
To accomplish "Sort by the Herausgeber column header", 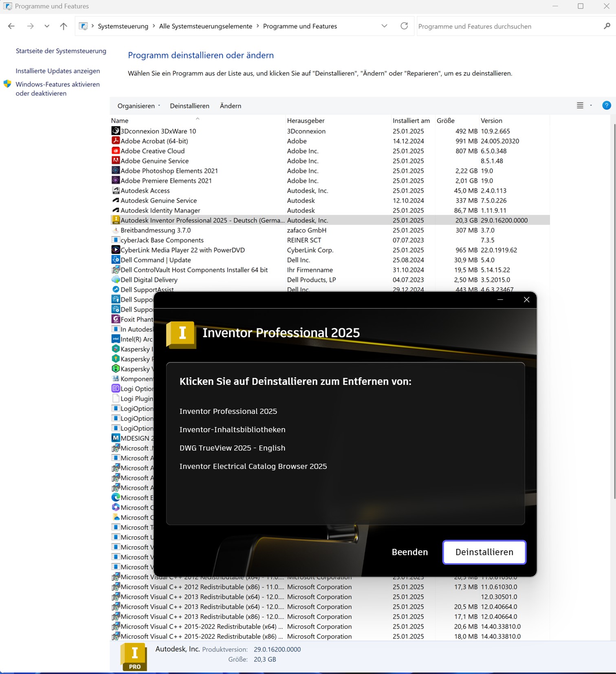I will pos(338,120).
